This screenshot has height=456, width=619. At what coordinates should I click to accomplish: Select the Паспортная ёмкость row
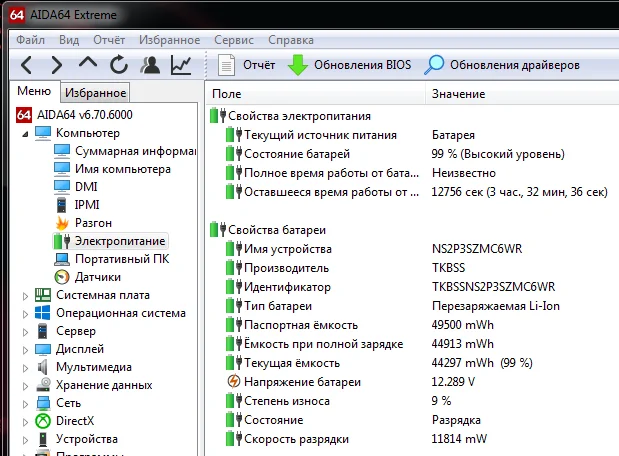coord(413,325)
